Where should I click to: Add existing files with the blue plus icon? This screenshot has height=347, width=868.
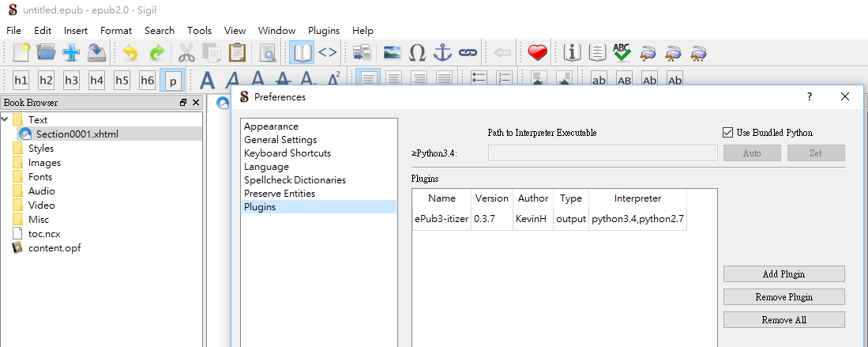coord(71,53)
